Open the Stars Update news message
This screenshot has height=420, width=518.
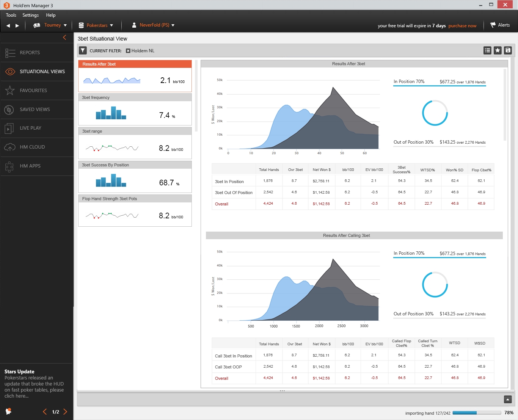pyautogui.click(x=34, y=384)
